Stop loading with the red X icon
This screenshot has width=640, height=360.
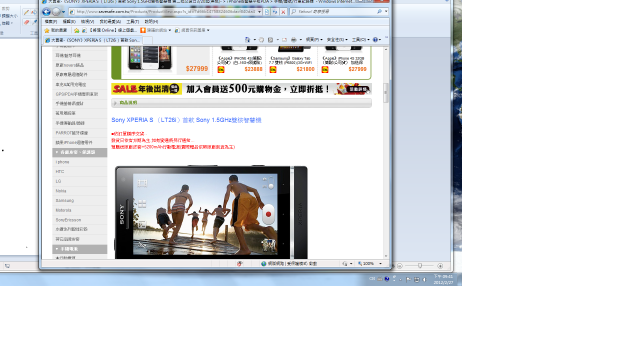click(x=283, y=12)
